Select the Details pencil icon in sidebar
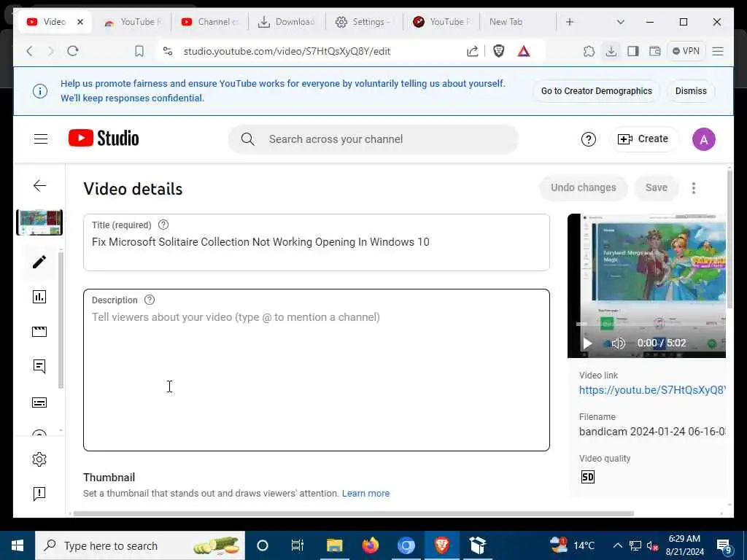 pyautogui.click(x=39, y=262)
